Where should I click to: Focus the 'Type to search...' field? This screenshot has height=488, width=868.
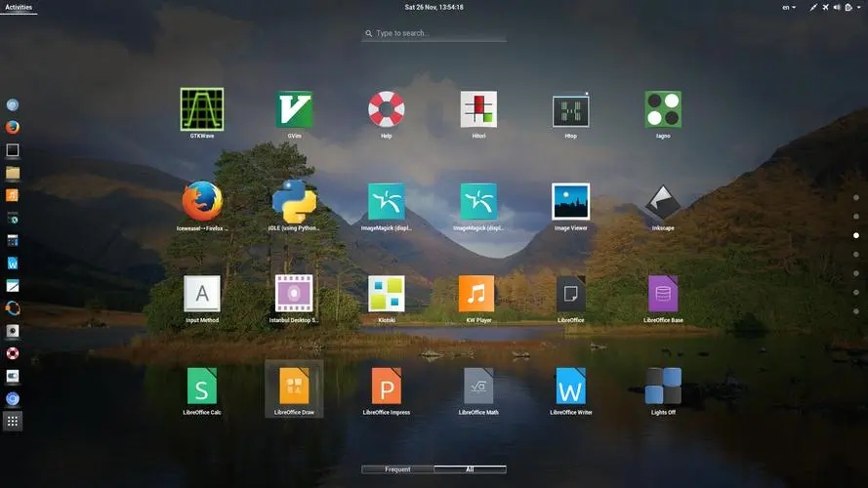[x=434, y=33]
